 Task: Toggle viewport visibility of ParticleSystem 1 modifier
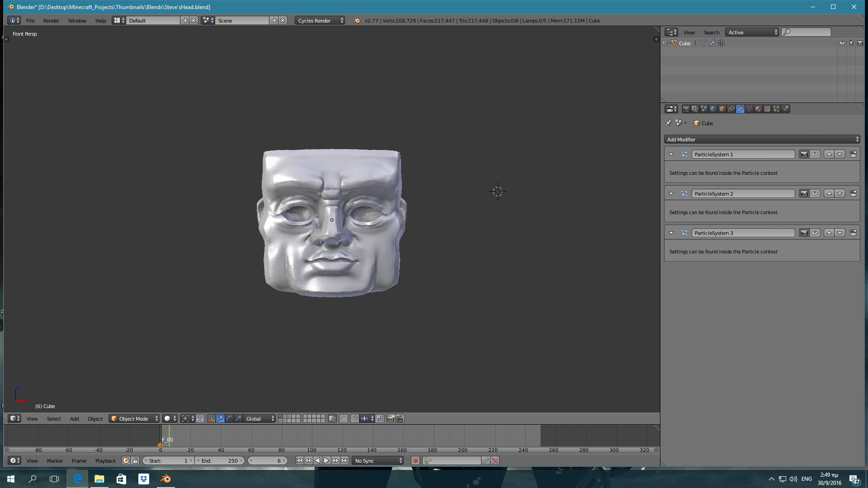pos(815,154)
